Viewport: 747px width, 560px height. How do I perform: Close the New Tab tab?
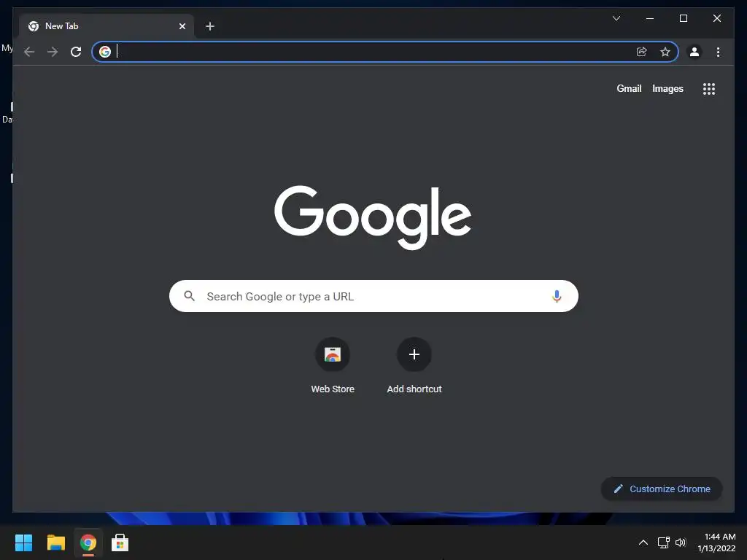(182, 26)
